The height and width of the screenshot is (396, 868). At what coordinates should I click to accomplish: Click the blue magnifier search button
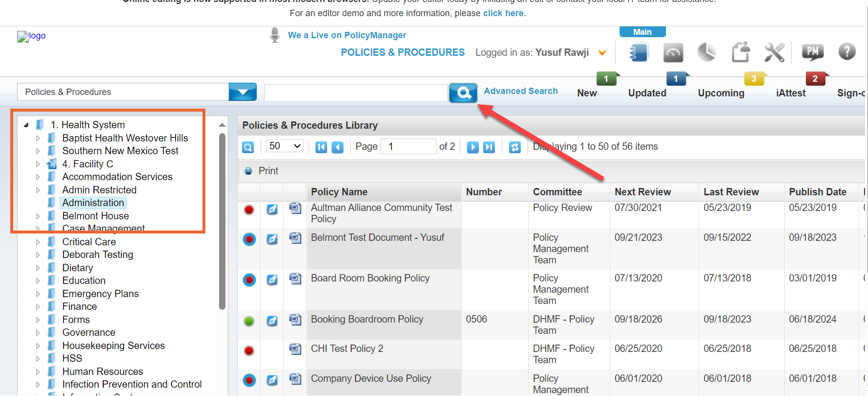(463, 93)
